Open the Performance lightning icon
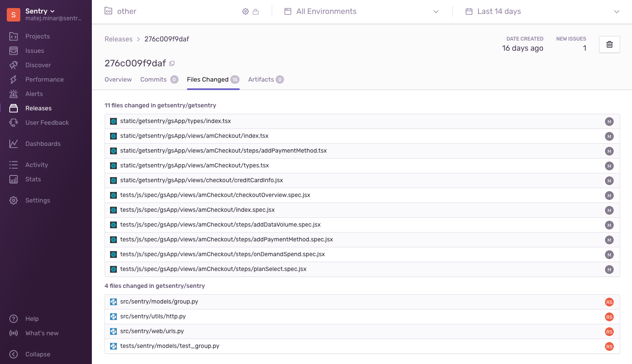 click(x=14, y=79)
